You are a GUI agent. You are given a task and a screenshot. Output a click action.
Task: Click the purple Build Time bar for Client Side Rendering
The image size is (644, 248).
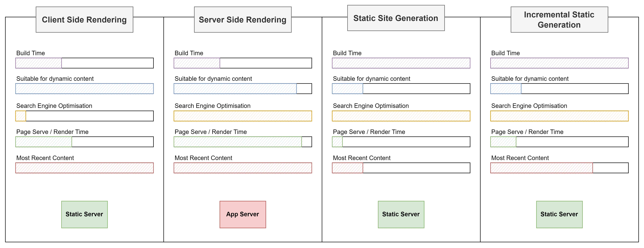click(x=39, y=63)
